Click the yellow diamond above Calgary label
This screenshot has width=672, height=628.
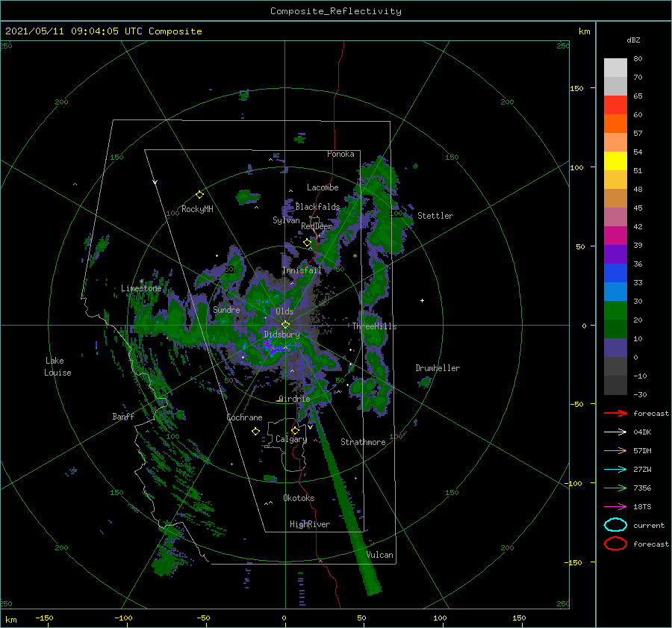pyautogui.click(x=295, y=430)
